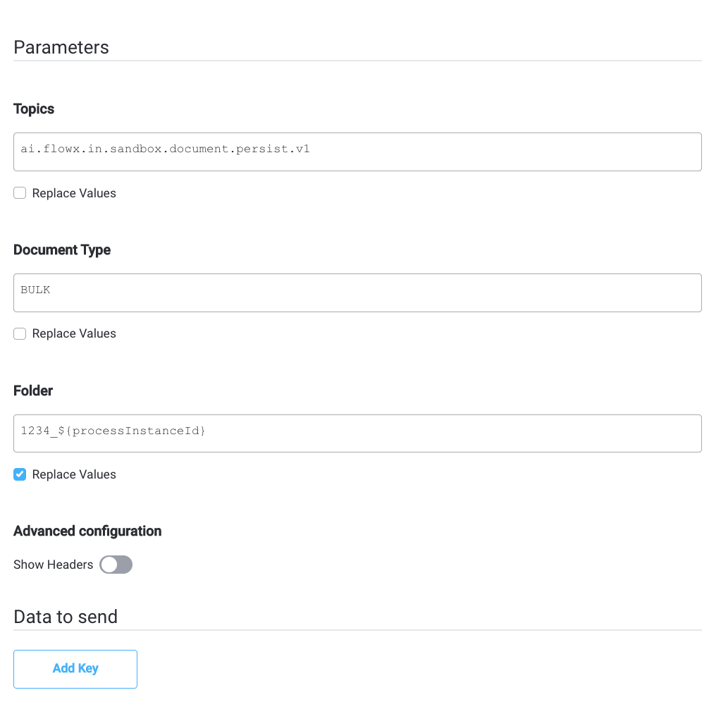Click the Add Key button
728x702 pixels.
(75, 669)
